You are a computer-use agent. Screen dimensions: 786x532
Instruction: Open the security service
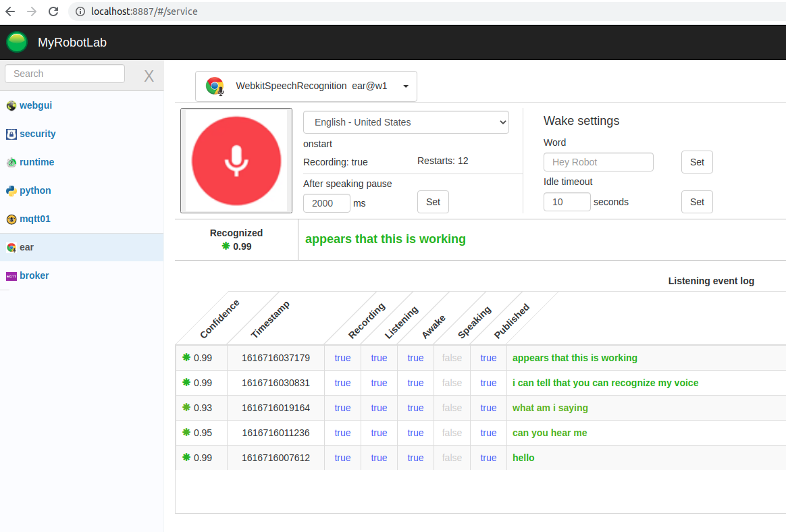pos(38,134)
